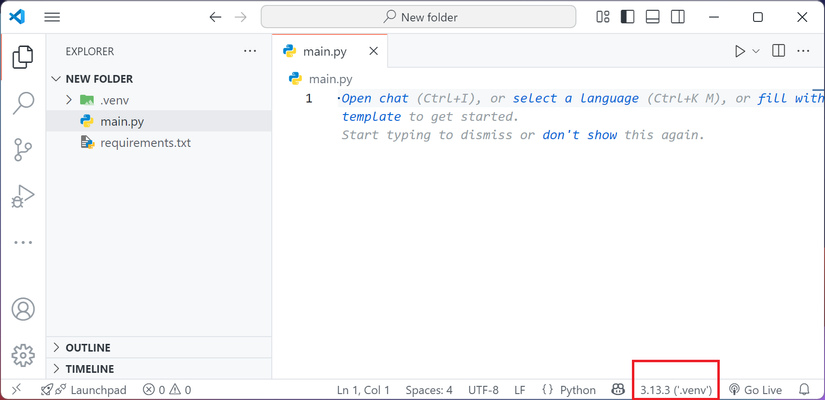Toggle the secondary side bar visibility

pyautogui.click(x=678, y=17)
